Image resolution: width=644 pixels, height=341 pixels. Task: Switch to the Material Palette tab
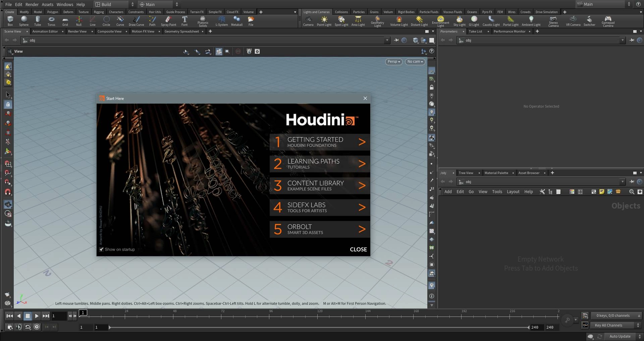tap(496, 173)
